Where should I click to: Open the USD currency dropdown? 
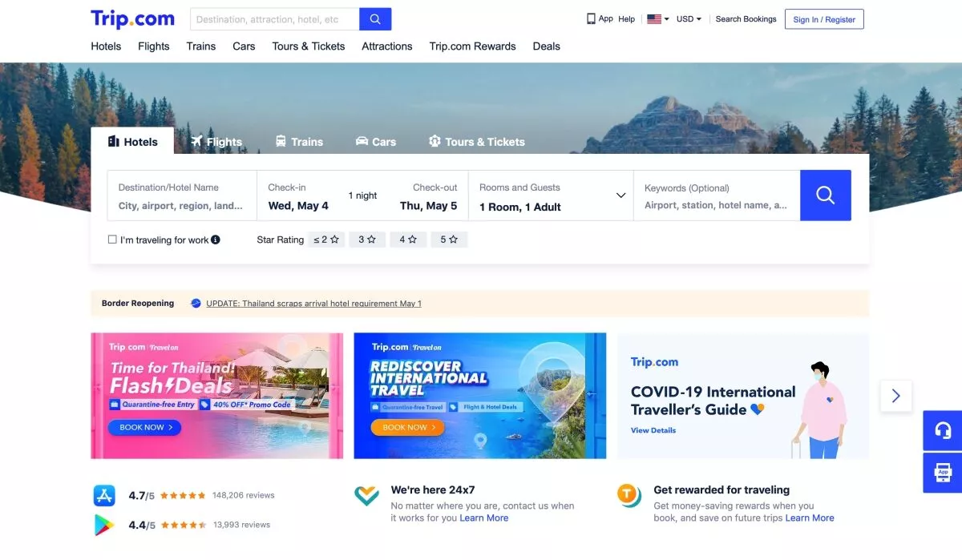689,19
